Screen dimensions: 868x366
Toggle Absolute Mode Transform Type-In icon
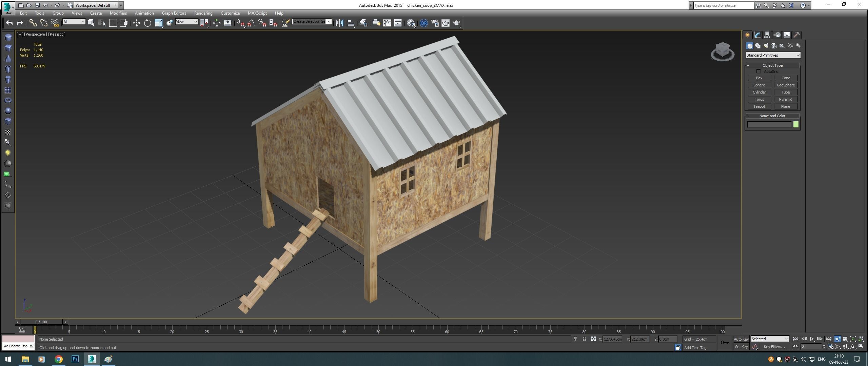tap(593, 339)
